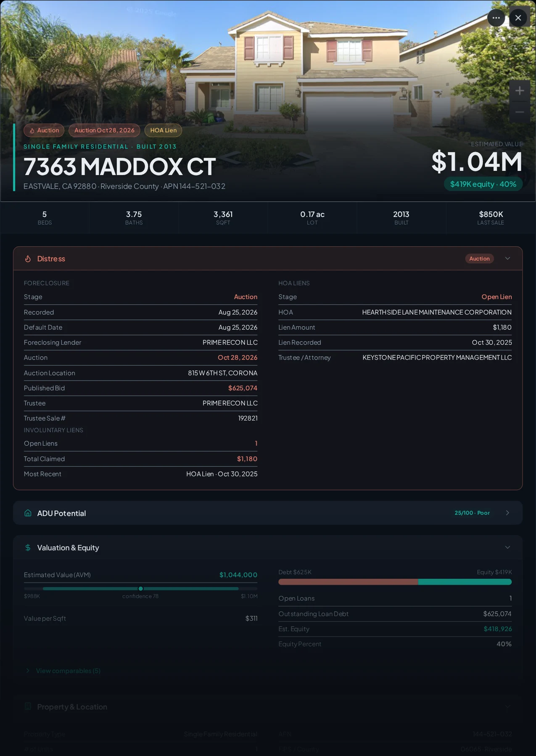Close the property detail panel

(x=518, y=18)
